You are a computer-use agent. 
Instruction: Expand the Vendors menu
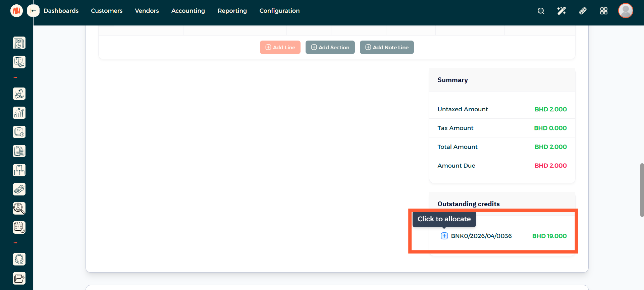[147, 11]
